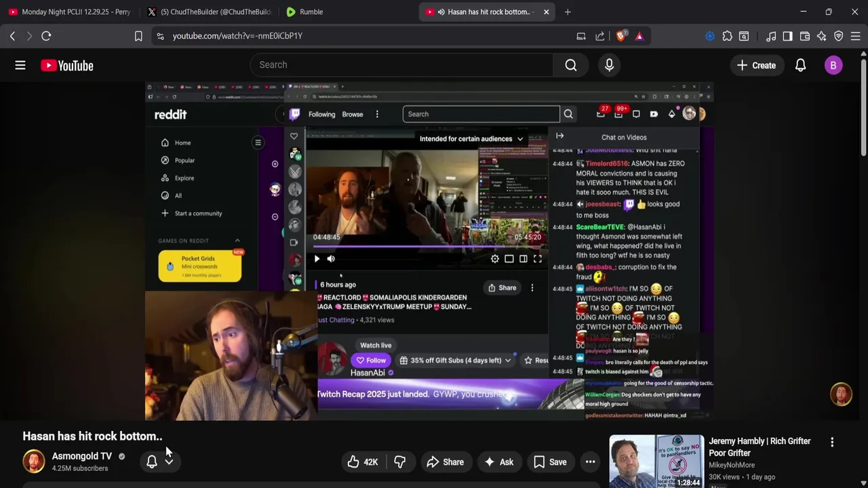The height and width of the screenshot is (488, 868).
Task: Open the Brave Shields lion icon
Action: (x=620, y=36)
